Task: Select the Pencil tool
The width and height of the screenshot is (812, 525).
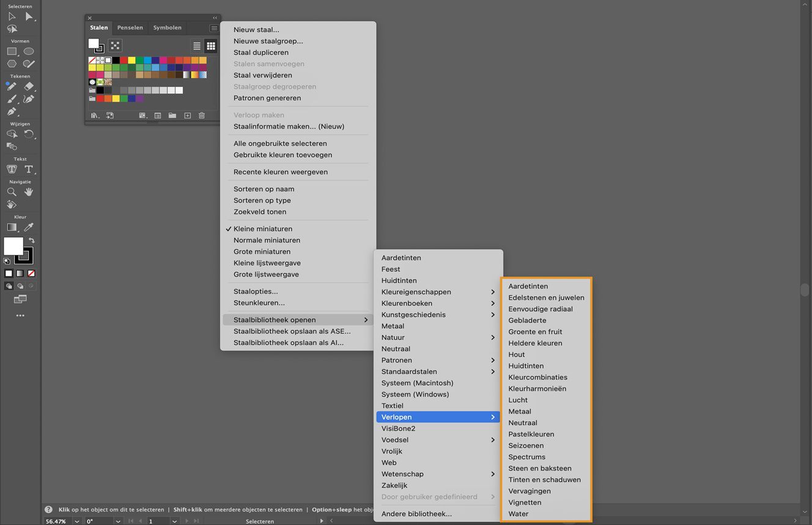Action: pos(12,86)
